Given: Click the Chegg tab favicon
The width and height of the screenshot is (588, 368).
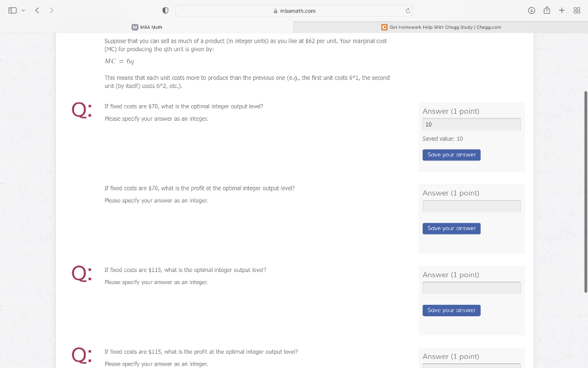Looking at the screenshot, I should pyautogui.click(x=384, y=27).
